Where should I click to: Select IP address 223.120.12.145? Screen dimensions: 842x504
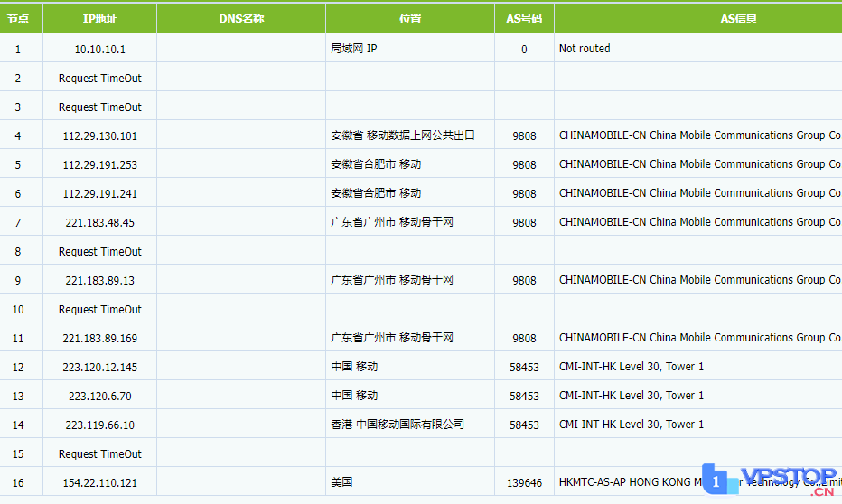point(100,369)
